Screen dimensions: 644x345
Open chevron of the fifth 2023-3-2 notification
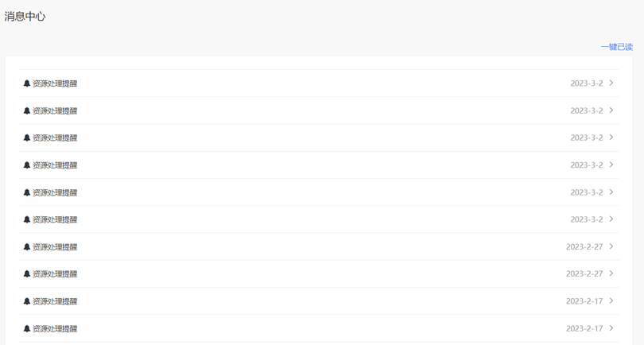[611, 192]
